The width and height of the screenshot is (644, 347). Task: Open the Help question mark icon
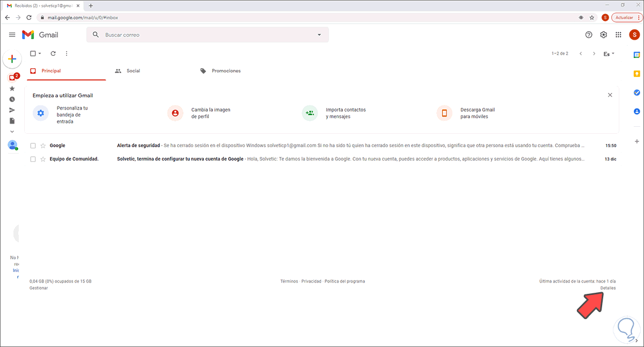589,35
